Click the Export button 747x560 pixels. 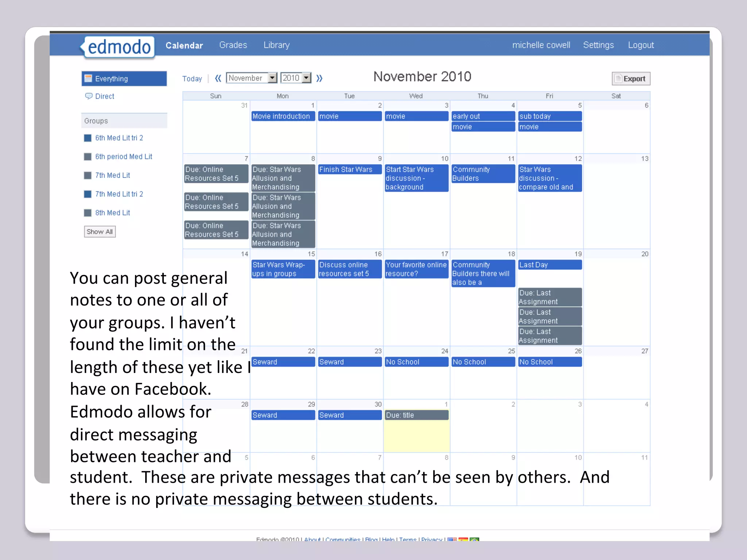point(631,79)
